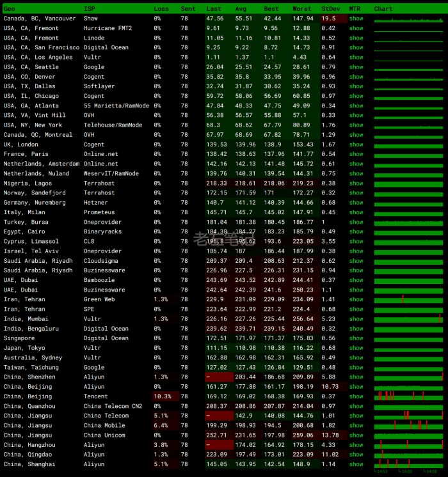Image resolution: width=448 pixels, height=477 pixels.
Task: Show MTR for Dallas Softlayer
Action: pyautogui.click(x=356, y=86)
